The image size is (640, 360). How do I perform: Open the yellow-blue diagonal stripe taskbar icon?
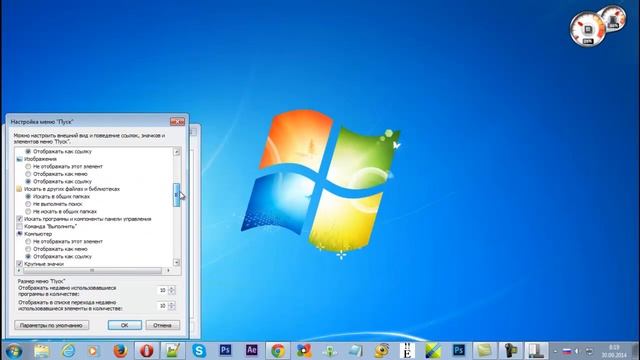(x=433, y=351)
